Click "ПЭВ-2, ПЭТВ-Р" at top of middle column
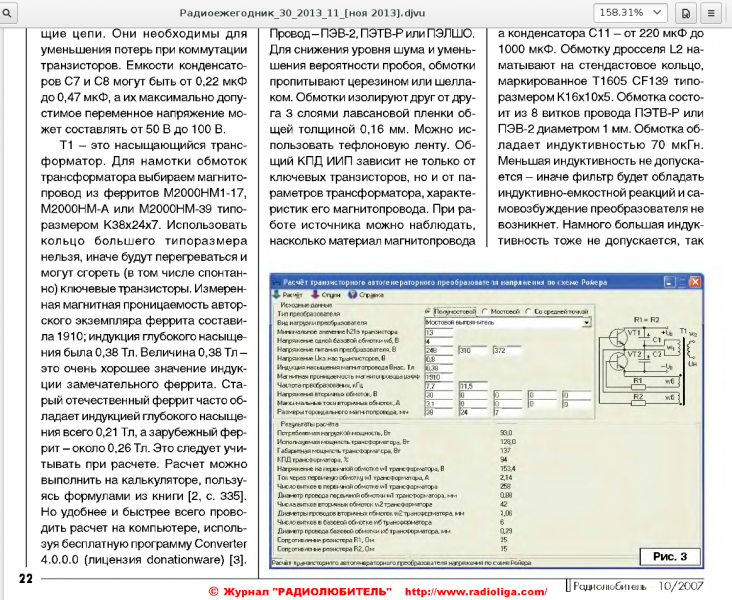Screen dimensions: 732x600 (x=363, y=34)
